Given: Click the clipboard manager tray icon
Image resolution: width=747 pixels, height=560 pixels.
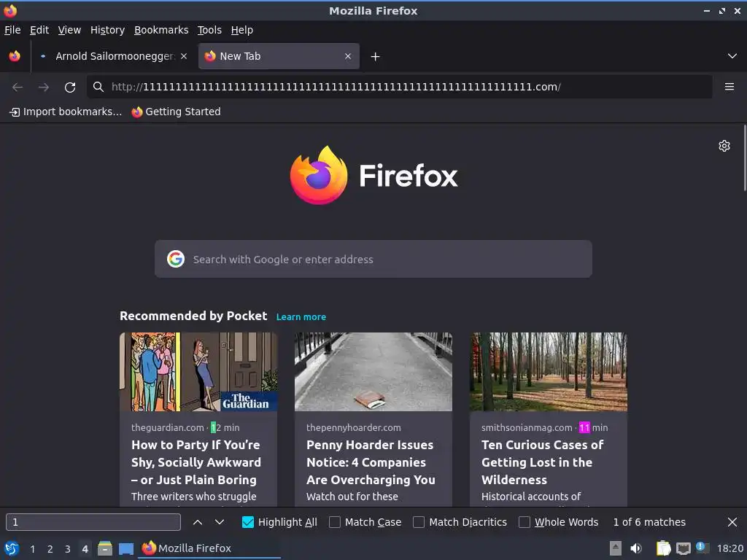Looking at the screenshot, I should pyautogui.click(x=663, y=548).
